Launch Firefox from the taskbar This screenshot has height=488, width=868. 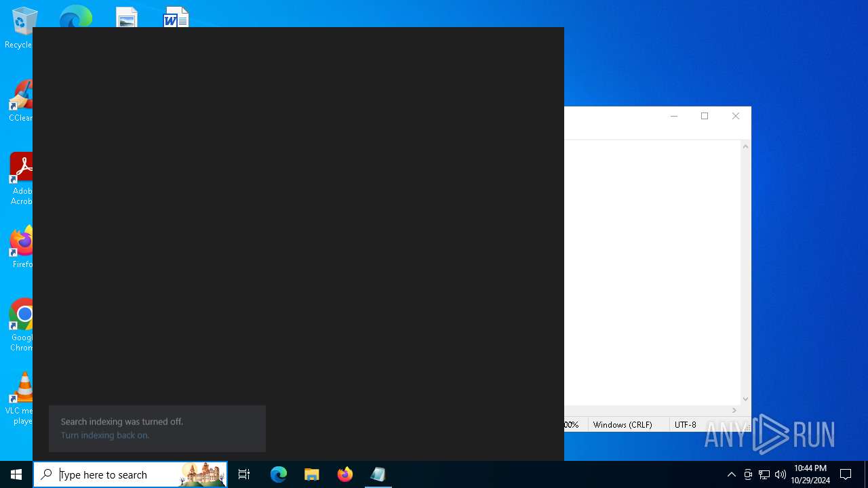[x=345, y=474]
